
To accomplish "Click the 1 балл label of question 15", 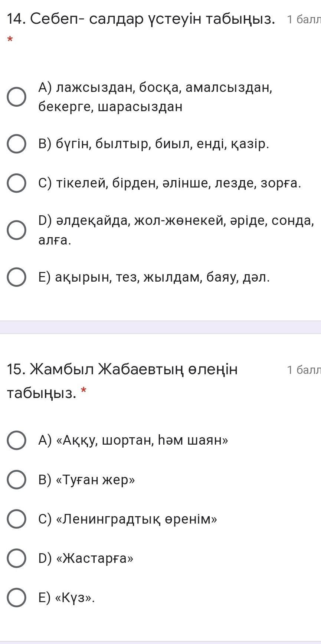I will pyautogui.click(x=304, y=370).
